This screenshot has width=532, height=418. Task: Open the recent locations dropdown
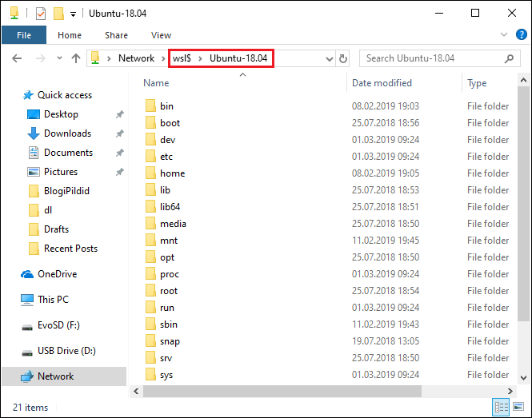pos(60,58)
